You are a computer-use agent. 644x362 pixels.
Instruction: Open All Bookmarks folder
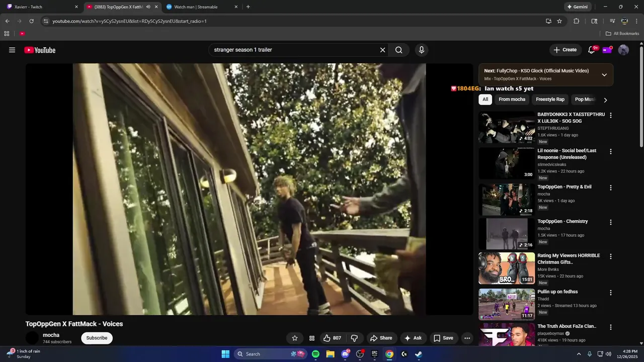pos(622,33)
